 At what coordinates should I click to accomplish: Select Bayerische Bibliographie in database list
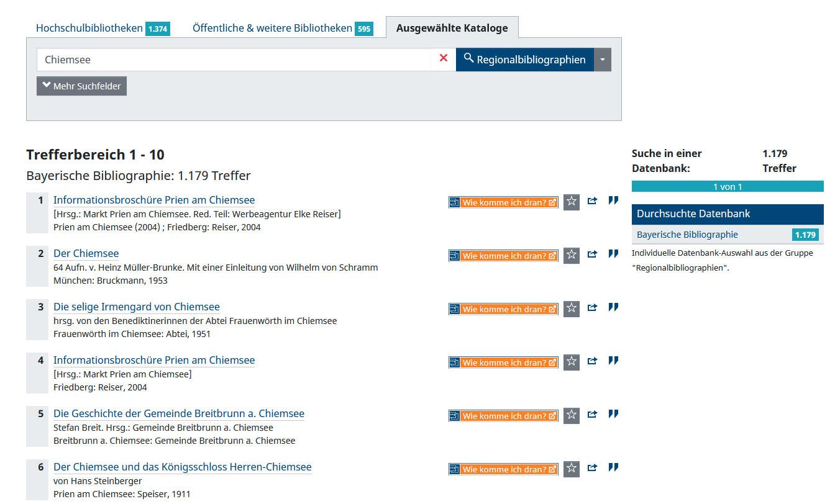click(687, 235)
